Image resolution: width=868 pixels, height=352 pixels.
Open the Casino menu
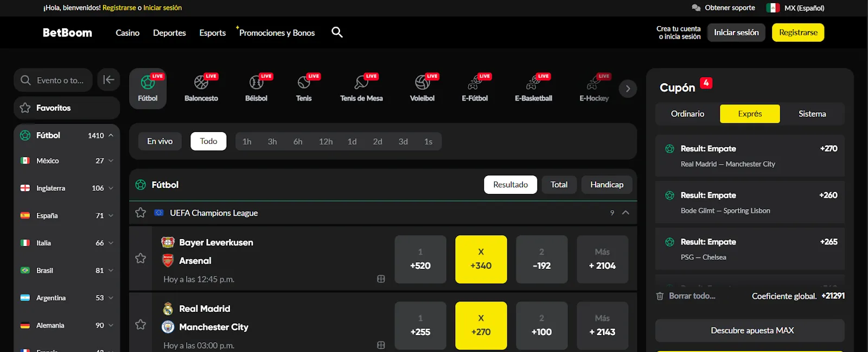coord(127,33)
